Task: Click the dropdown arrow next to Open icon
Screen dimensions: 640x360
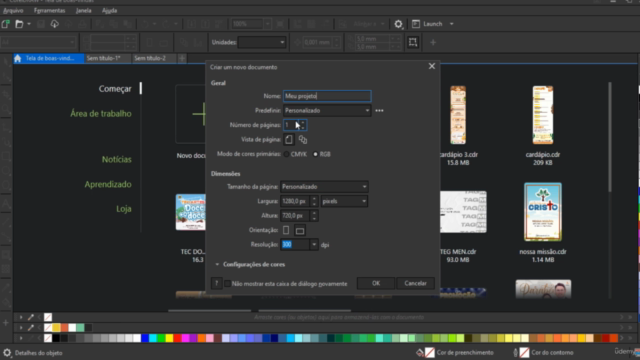Action: pos(29,24)
